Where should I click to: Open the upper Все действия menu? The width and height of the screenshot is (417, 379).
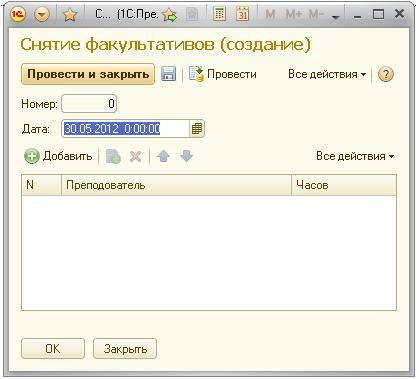click(x=327, y=74)
